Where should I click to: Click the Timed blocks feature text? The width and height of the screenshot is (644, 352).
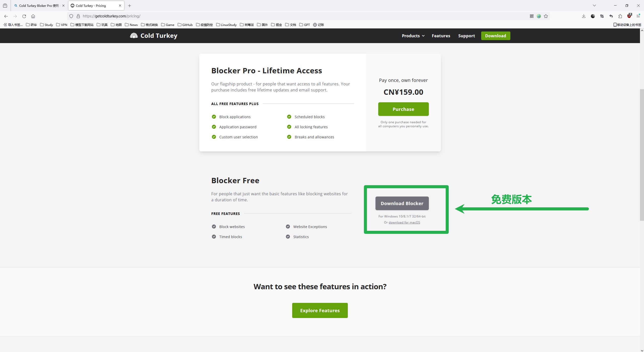tap(230, 237)
